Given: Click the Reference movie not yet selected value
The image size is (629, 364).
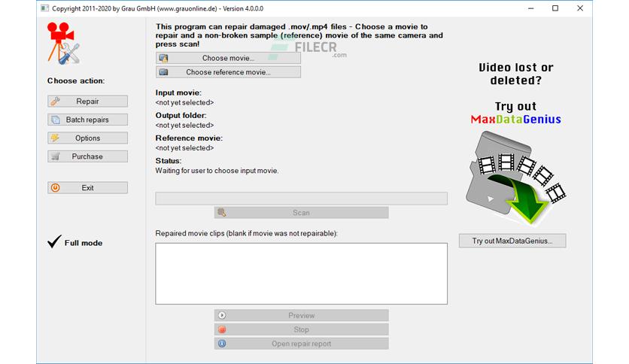Looking at the screenshot, I should pos(184,148).
